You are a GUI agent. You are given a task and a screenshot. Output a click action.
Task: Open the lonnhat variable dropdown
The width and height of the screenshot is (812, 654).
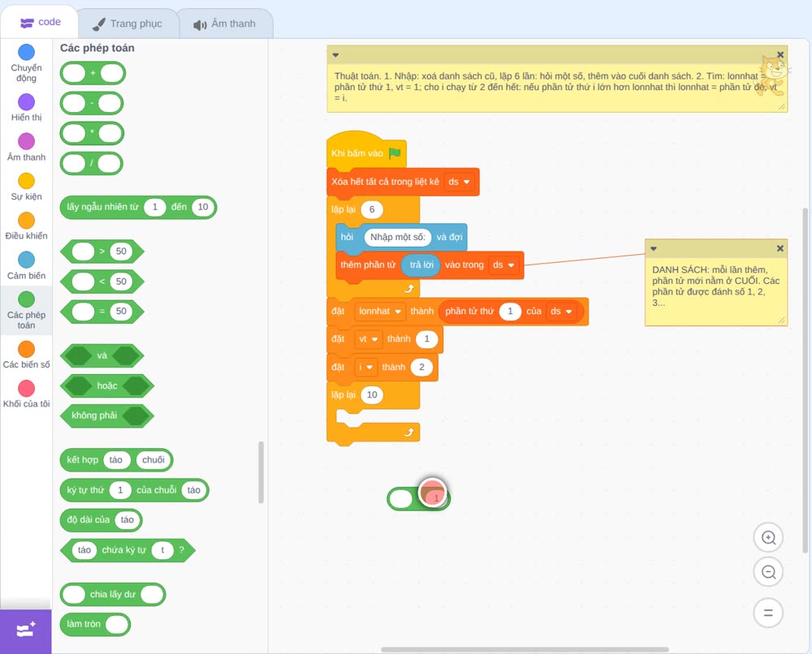(x=380, y=312)
